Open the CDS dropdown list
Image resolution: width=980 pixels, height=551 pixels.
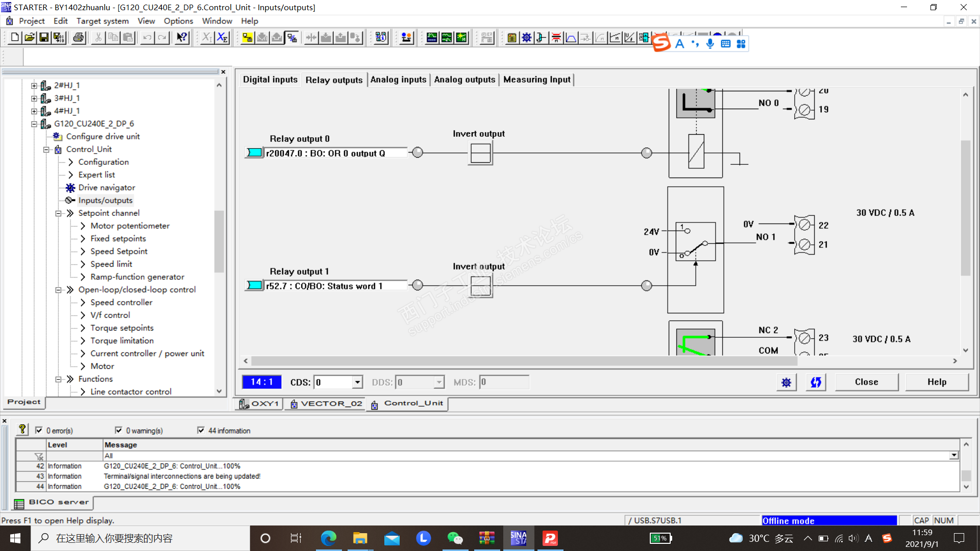click(357, 382)
